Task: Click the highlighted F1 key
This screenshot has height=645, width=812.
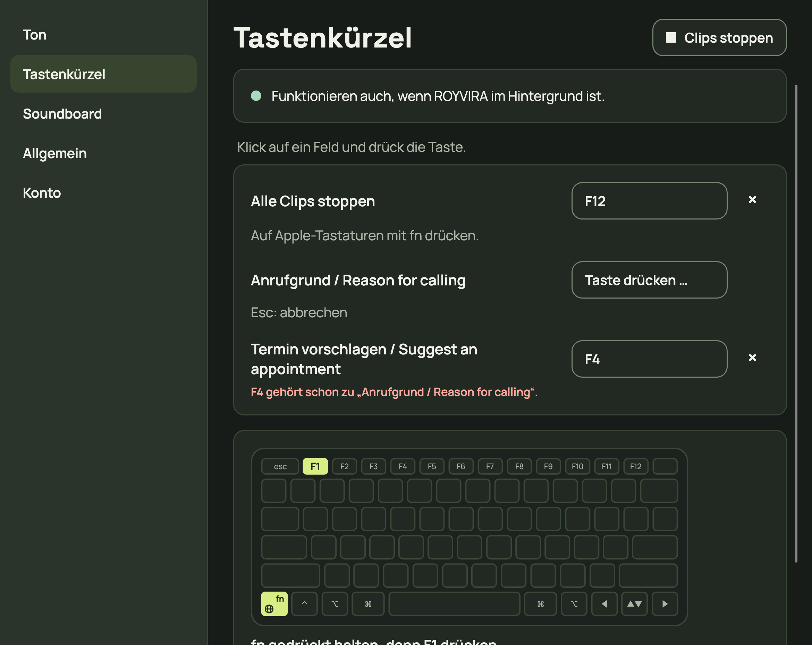Action: click(315, 467)
